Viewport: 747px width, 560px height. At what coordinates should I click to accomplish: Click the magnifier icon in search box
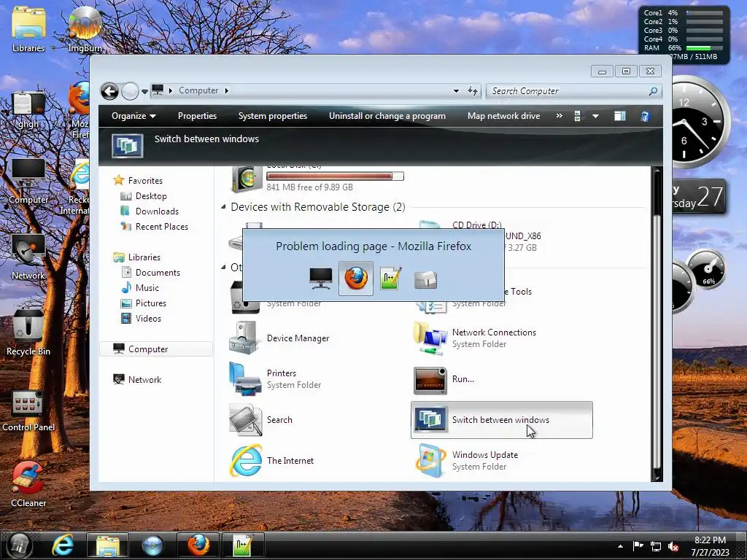[x=653, y=91]
